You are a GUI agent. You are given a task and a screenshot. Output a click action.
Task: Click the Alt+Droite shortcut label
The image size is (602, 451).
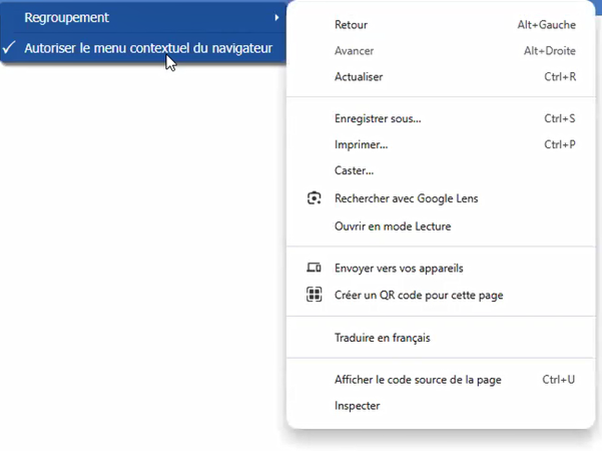pos(549,51)
